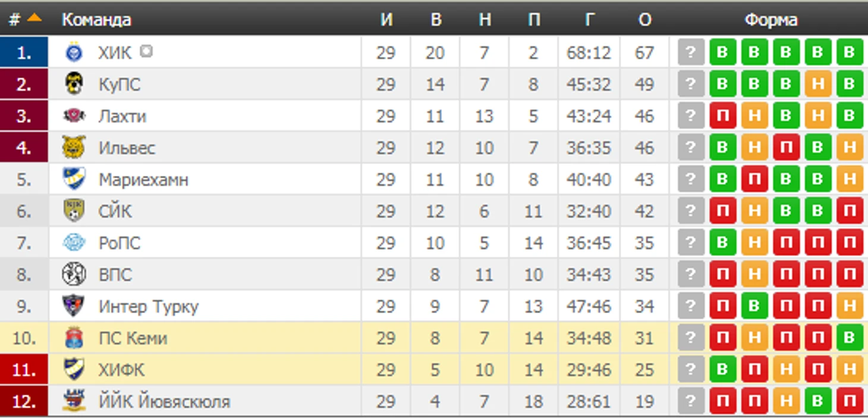Click the Мариехамн team shield icon

pos(74,179)
